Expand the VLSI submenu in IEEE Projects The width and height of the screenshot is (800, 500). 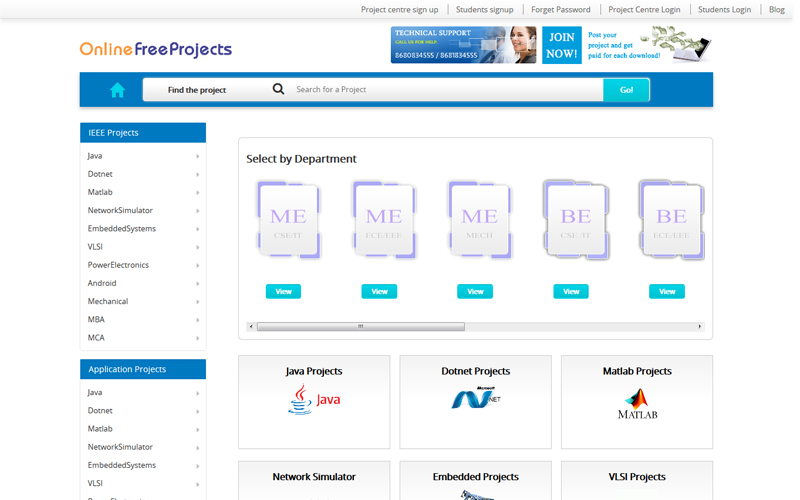pyautogui.click(x=142, y=247)
